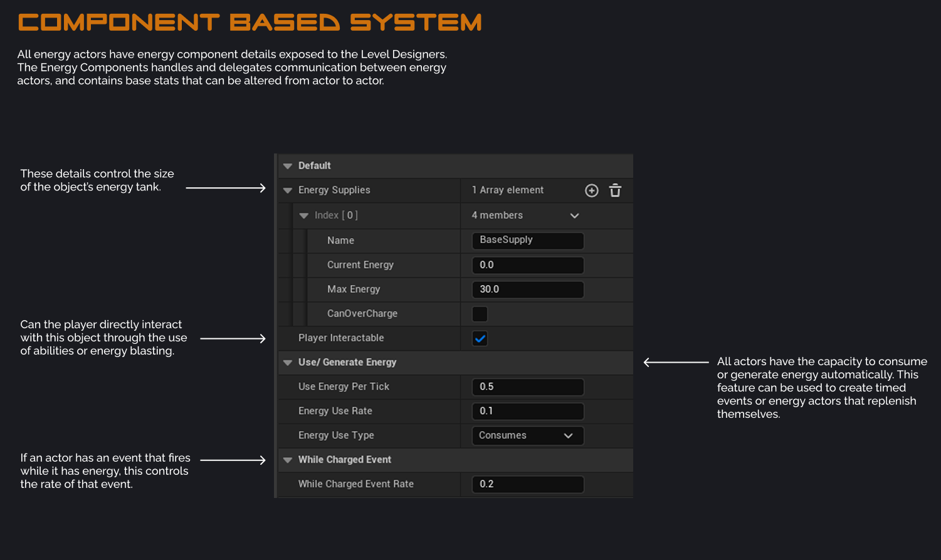Enable the CanOverCharge checkbox

(480, 314)
